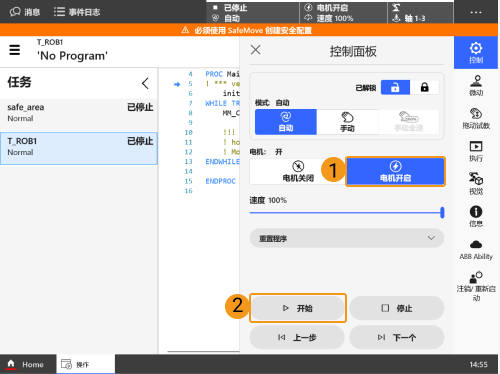Open the 微动 jog panel
This screenshot has height=374, width=500.
(476, 86)
